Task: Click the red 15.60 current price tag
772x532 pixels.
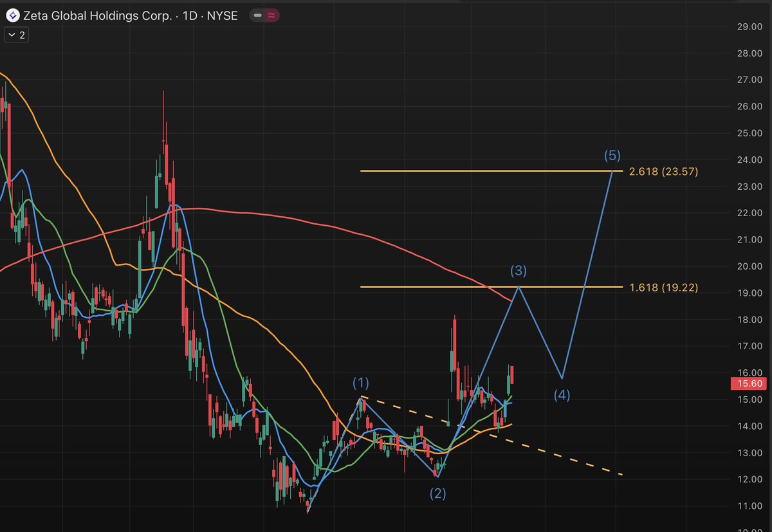Action: (x=748, y=384)
